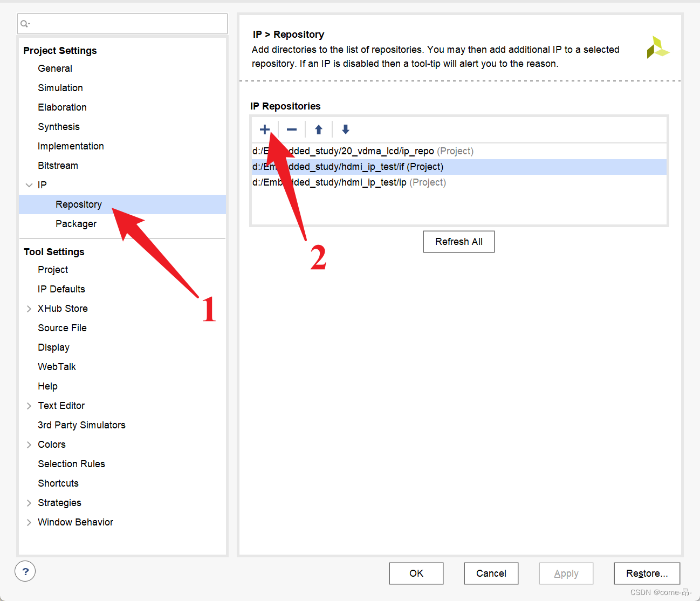
Task: Open Synthesis settings
Action: click(x=59, y=127)
